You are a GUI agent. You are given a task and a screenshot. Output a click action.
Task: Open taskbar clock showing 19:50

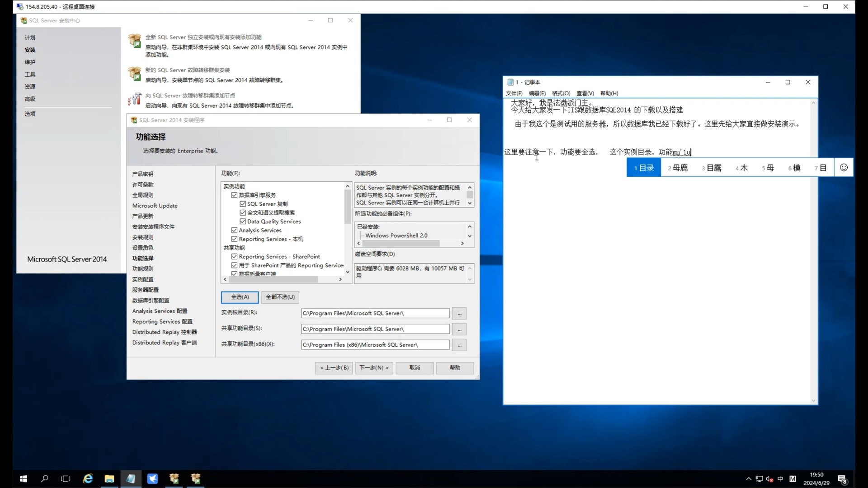[816, 479]
